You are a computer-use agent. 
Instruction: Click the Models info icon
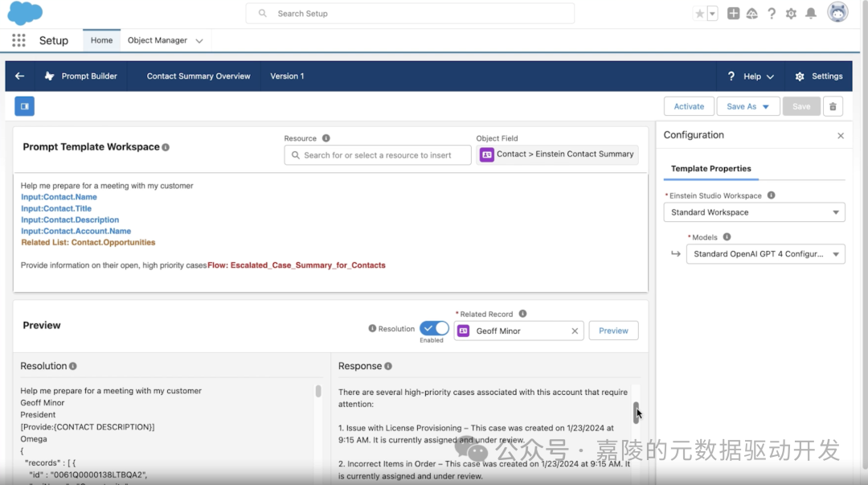point(727,236)
